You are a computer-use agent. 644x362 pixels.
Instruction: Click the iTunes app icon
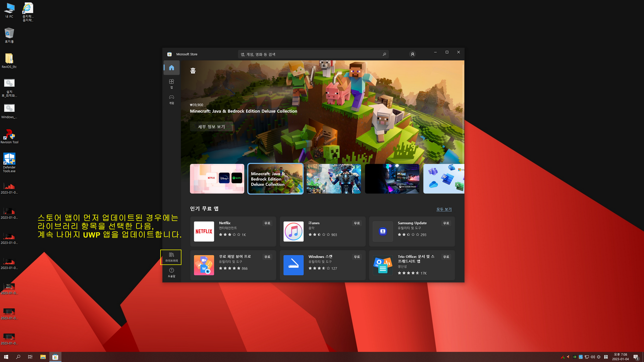point(293,231)
